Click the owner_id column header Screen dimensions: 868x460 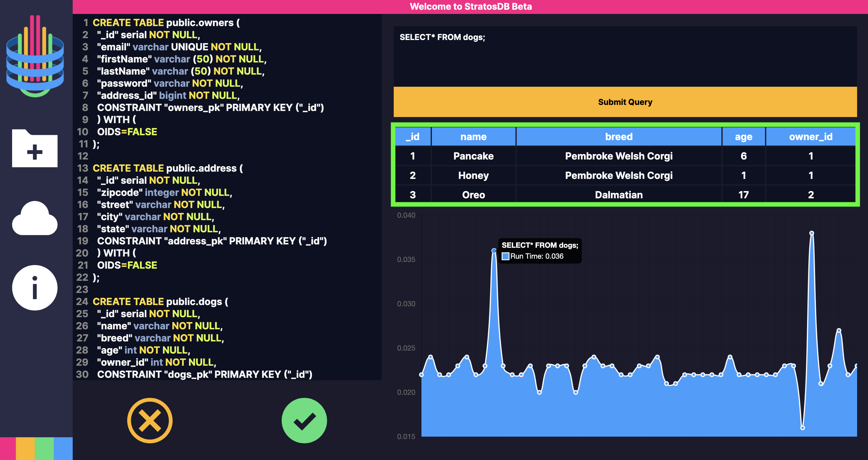click(810, 136)
